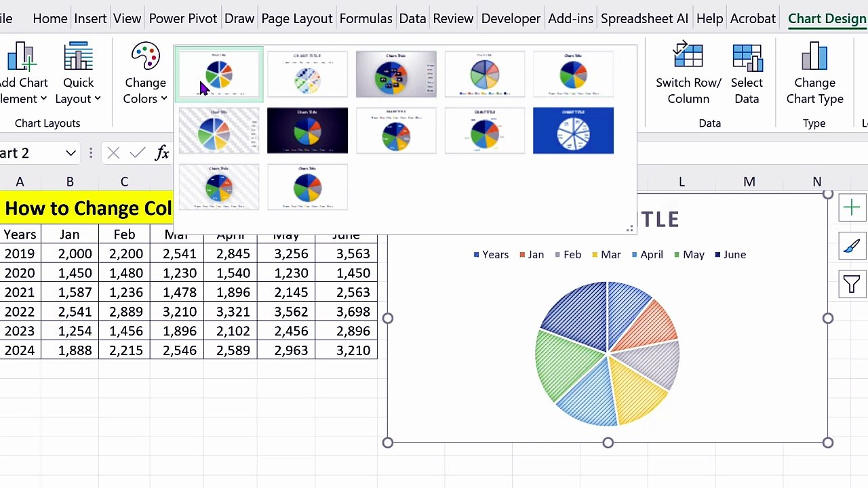
Task: Click the Insert Function fx icon
Action: pos(162,153)
